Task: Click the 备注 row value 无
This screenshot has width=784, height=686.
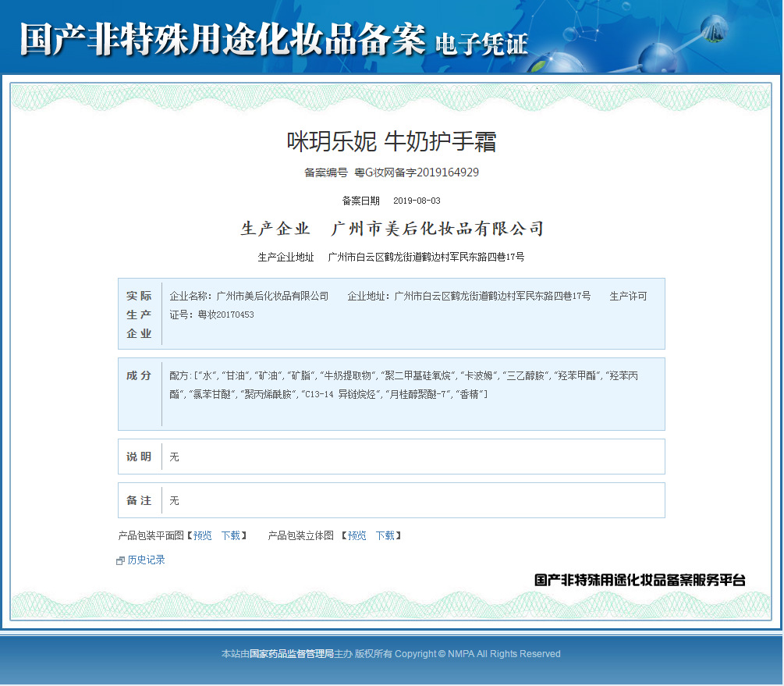Action: (174, 500)
